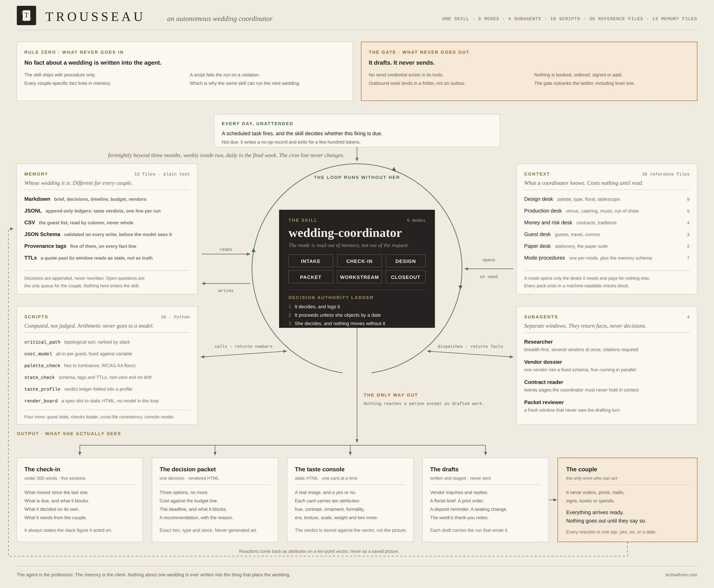Click the JSON Schema memory row
The height and width of the screenshot is (588, 714).
pyautogui.click(x=98, y=234)
